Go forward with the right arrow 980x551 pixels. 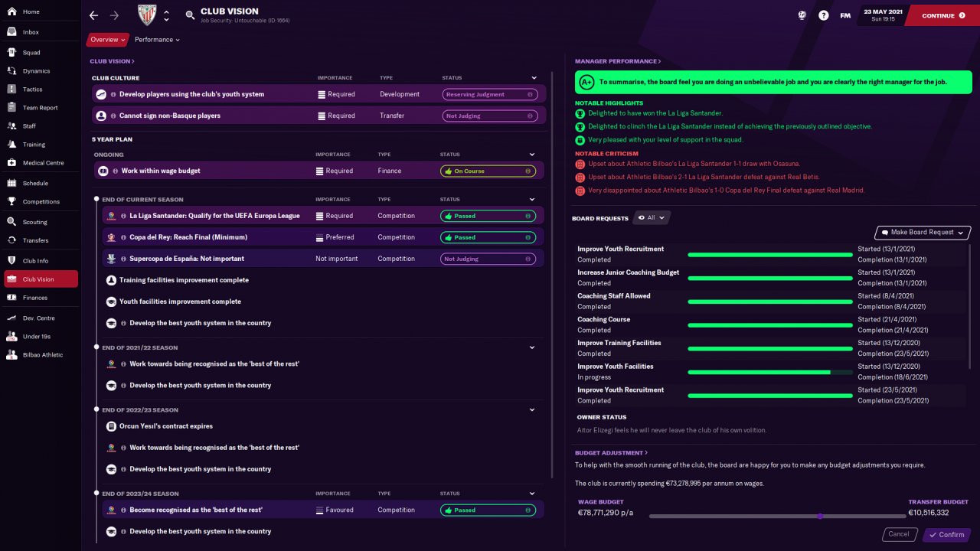coord(114,15)
